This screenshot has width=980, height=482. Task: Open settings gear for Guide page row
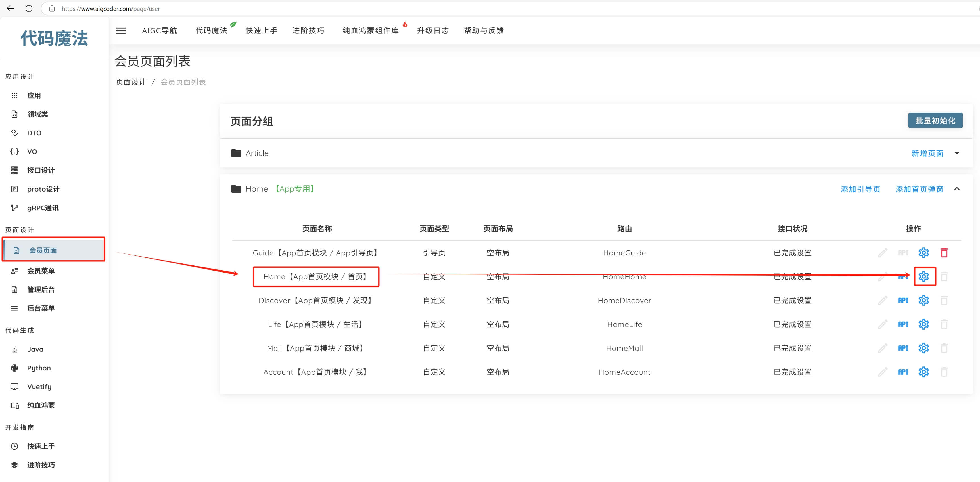pos(923,253)
